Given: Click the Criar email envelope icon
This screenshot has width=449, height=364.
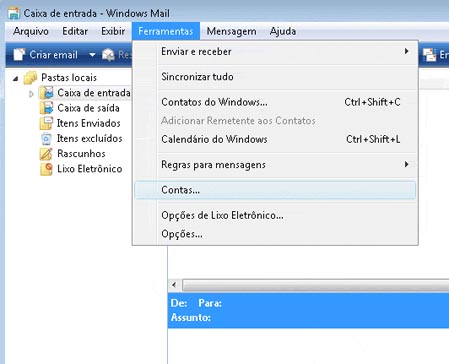Looking at the screenshot, I should (x=19, y=54).
